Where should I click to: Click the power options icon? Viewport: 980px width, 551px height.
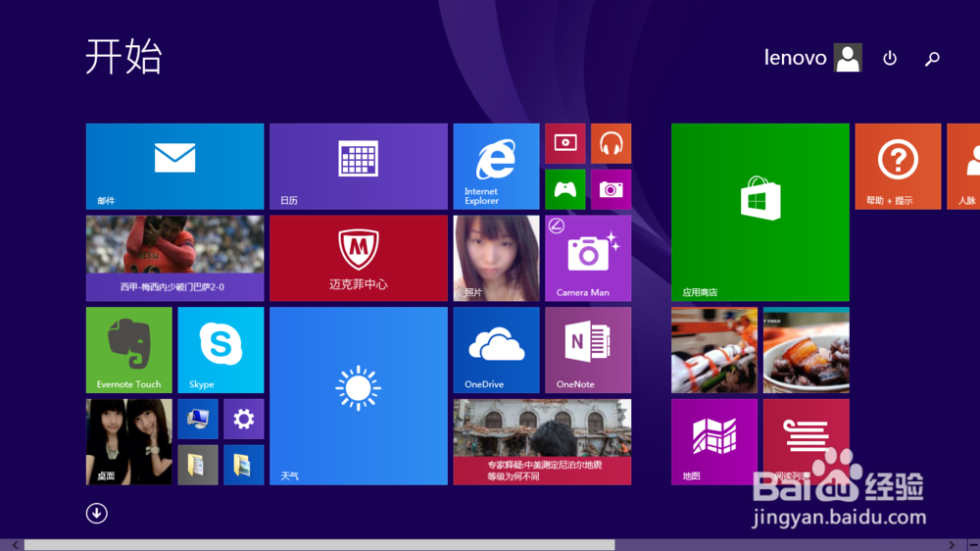[890, 58]
